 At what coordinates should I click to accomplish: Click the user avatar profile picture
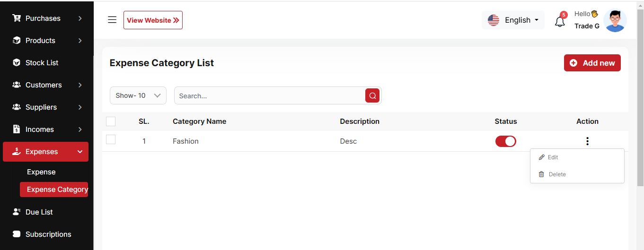pyautogui.click(x=615, y=21)
